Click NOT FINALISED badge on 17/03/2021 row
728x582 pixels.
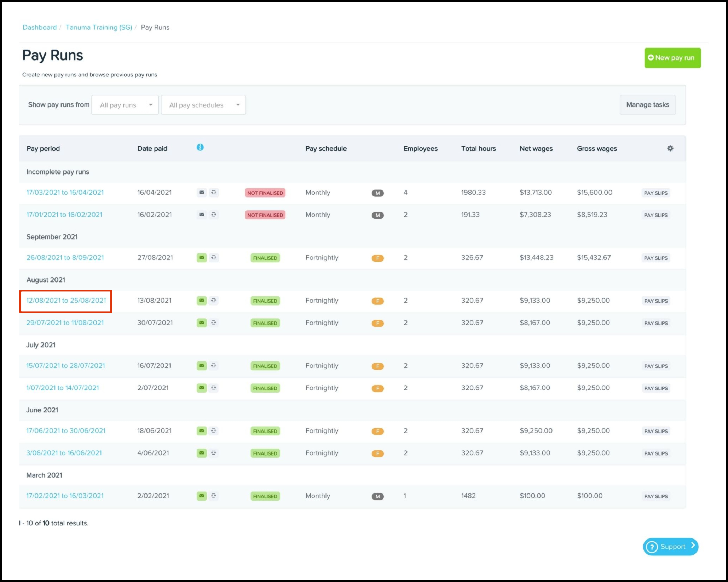pos(265,193)
